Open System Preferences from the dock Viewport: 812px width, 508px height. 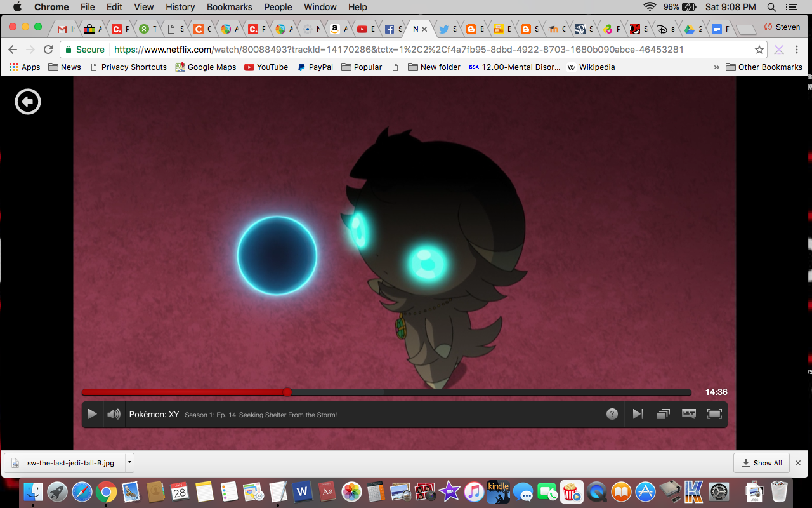tap(719, 491)
